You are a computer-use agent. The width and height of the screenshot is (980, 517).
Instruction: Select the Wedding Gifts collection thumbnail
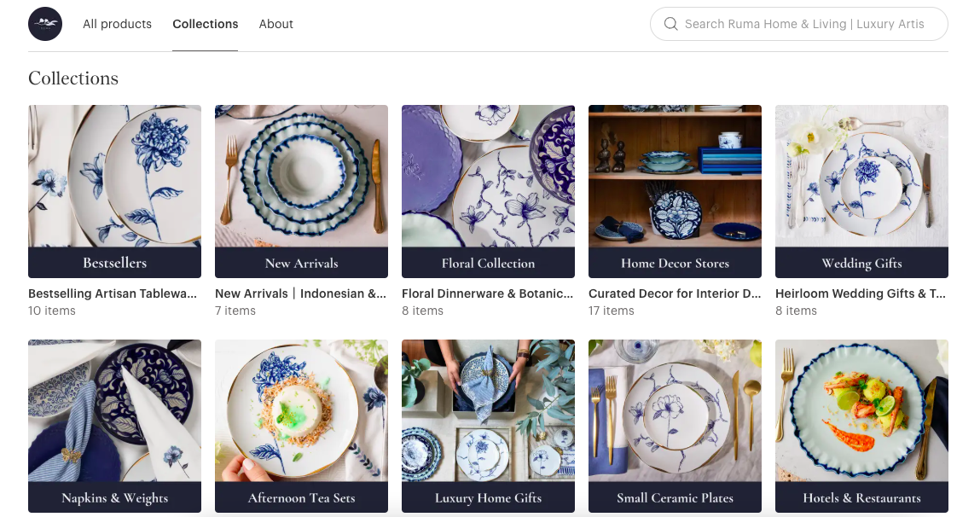click(x=862, y=191)
